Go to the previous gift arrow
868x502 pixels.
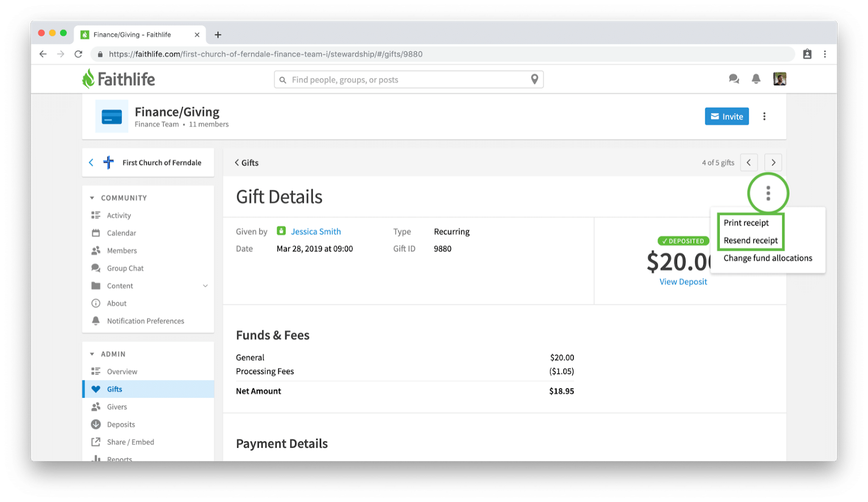tap(749, 162)
